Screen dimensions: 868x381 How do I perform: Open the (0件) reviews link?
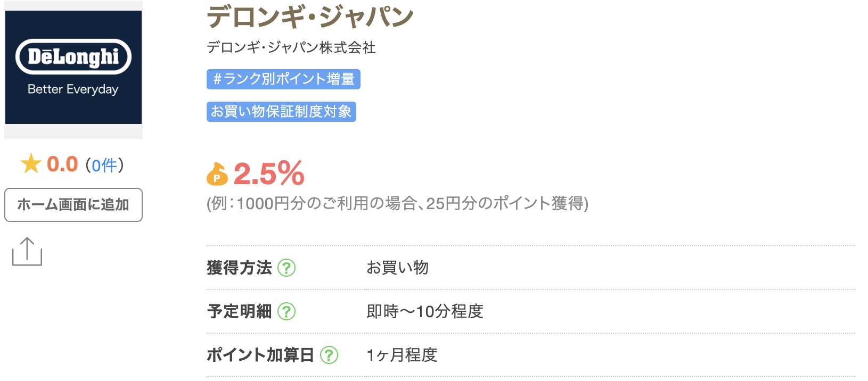coord(104,165)
